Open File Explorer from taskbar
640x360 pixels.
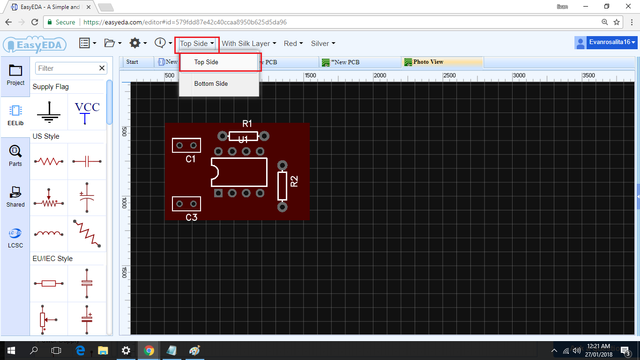click(x=103, y=351)
